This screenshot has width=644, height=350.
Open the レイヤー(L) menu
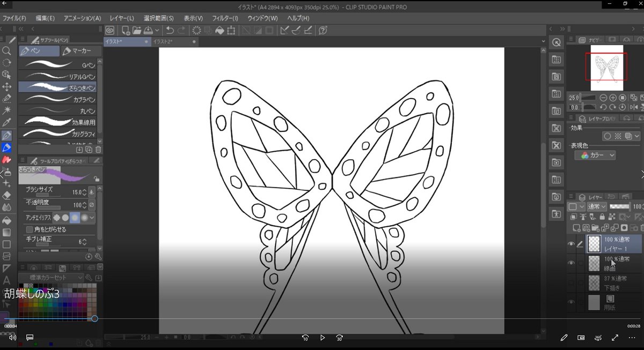pos(121,18)
